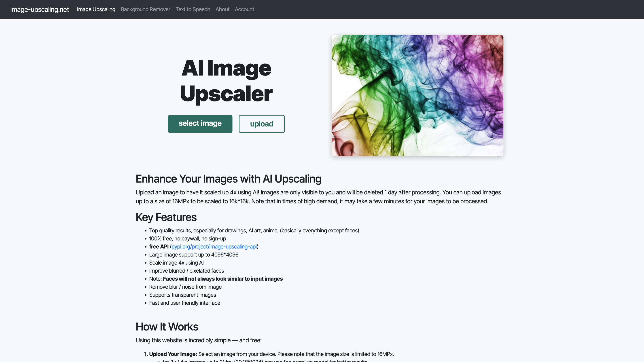This screenshot has height=362, width=644.
Task: Open the Background Remover page
Action: [x=145, y=9]
